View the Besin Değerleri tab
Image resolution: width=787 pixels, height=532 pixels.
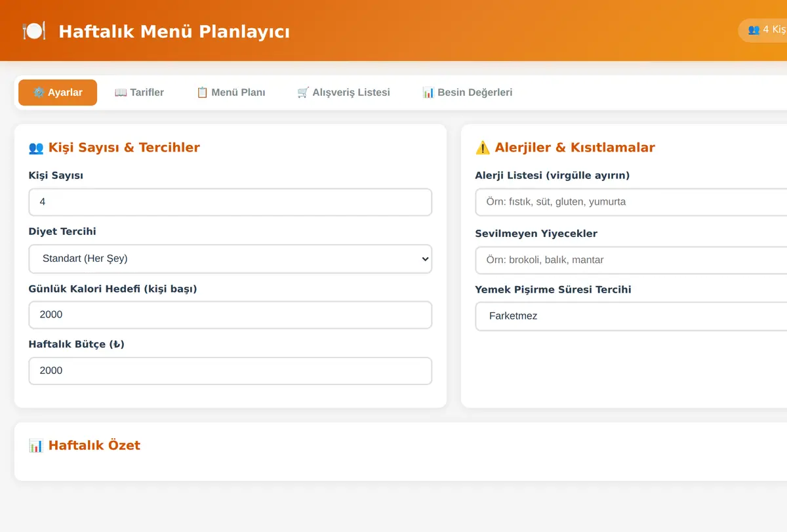click(468, 92)
